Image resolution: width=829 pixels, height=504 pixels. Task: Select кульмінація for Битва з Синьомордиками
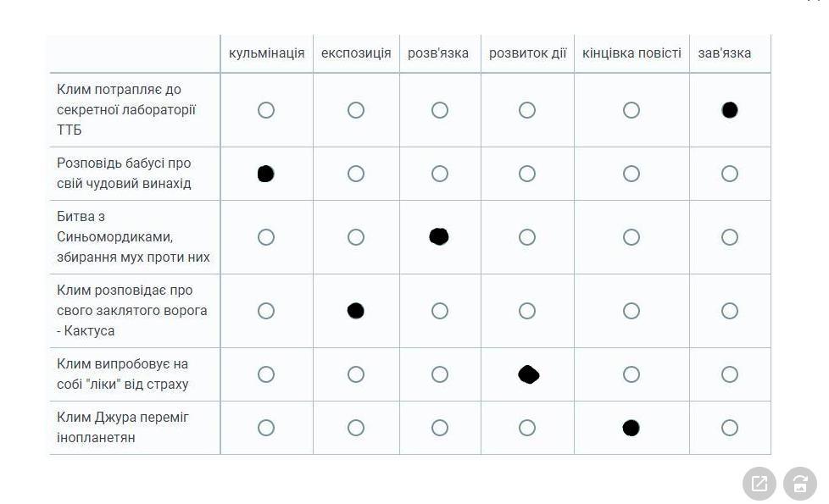[x=266, y=237]
